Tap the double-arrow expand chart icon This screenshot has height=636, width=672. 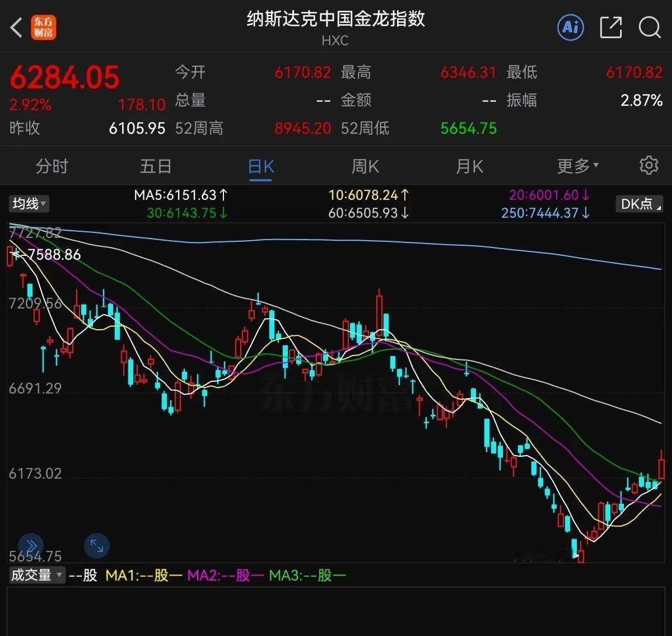pyautogui.click(x=31, y=546)
